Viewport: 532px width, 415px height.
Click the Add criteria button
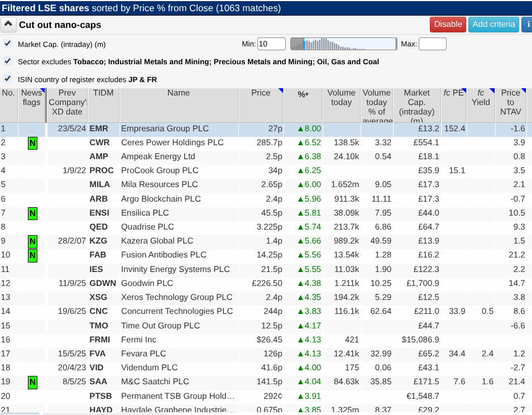click(x=493, y=25)
